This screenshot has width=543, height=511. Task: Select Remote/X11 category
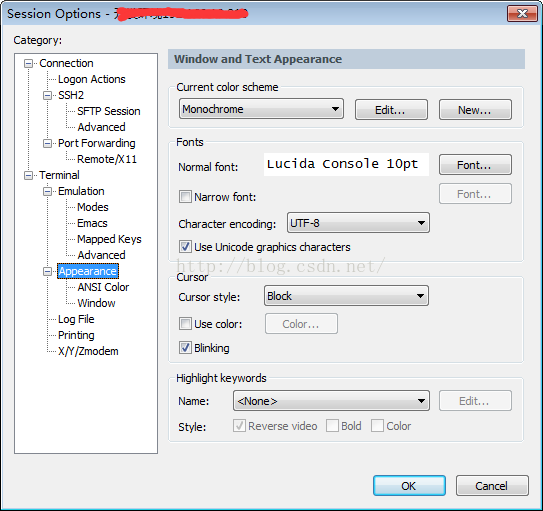click(107, 159)
